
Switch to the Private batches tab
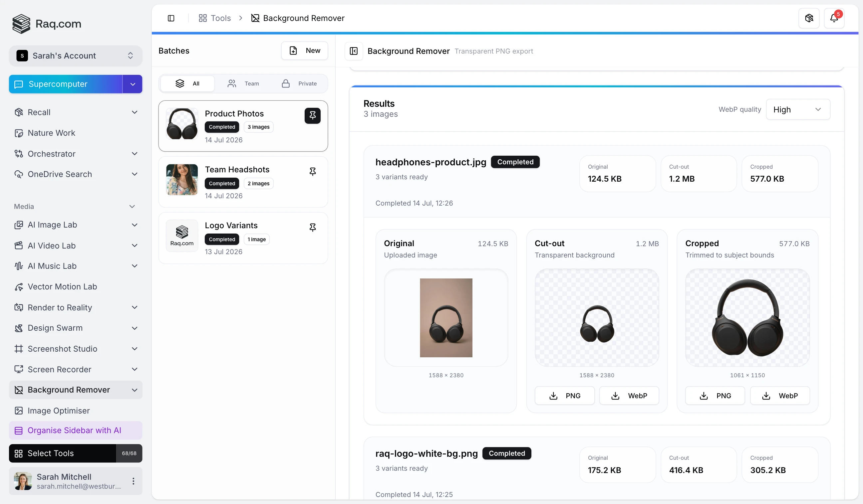point(299,84)
